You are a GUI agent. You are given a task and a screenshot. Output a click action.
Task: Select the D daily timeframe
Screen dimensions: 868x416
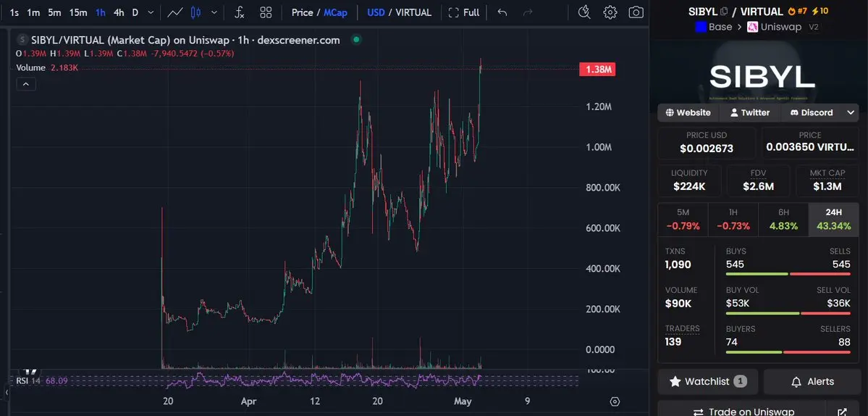[135, 12]
